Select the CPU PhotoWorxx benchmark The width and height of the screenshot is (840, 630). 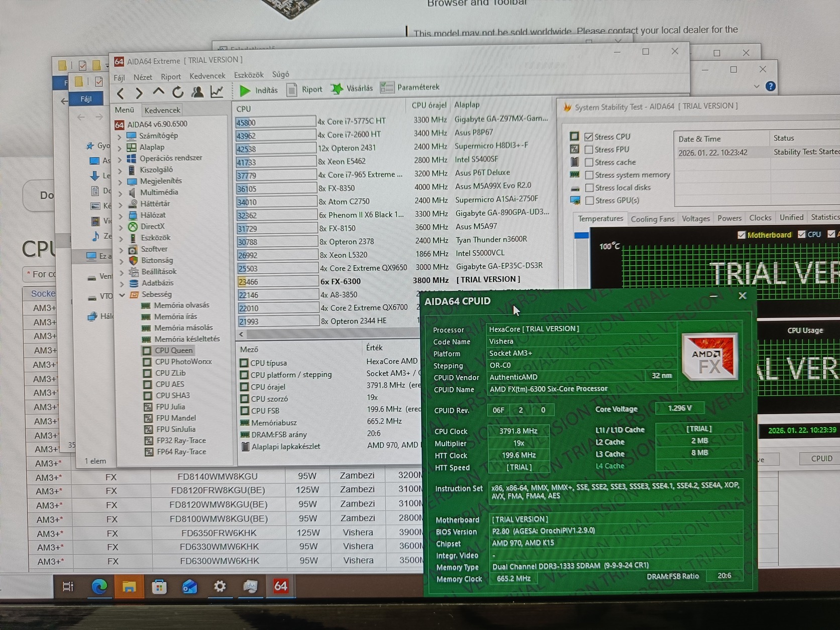183,362
